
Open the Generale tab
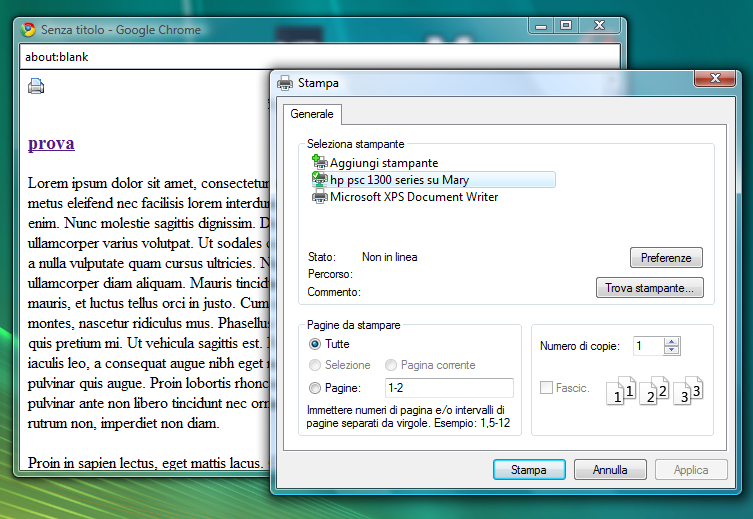312,114
